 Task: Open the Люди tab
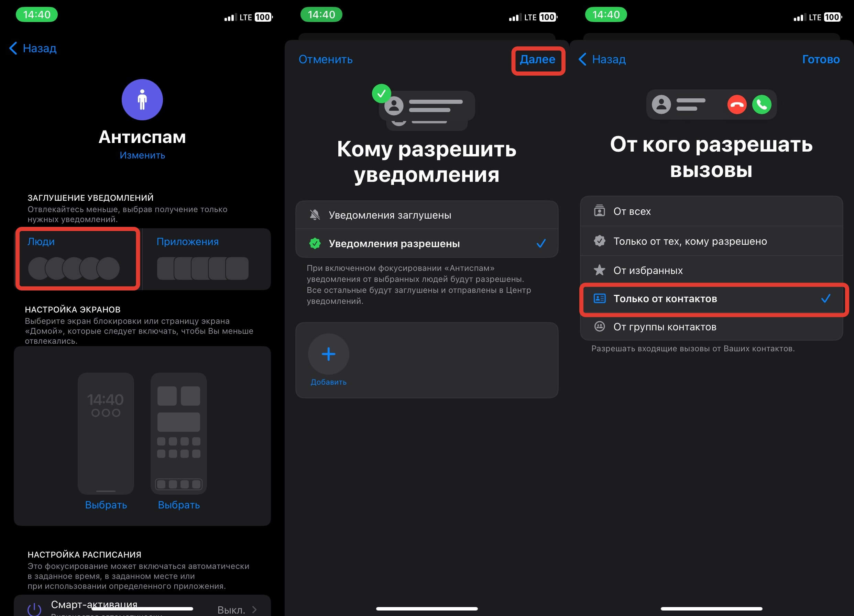click(78, 259)
